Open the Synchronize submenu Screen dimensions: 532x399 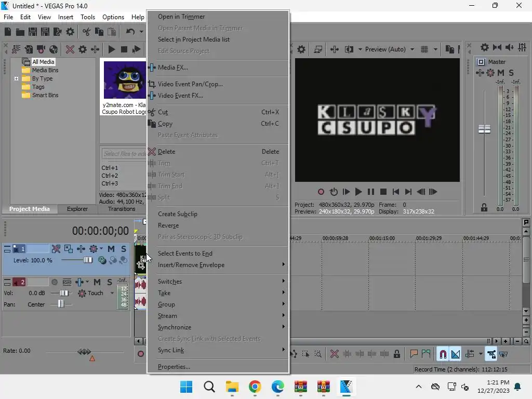(218, 327)
